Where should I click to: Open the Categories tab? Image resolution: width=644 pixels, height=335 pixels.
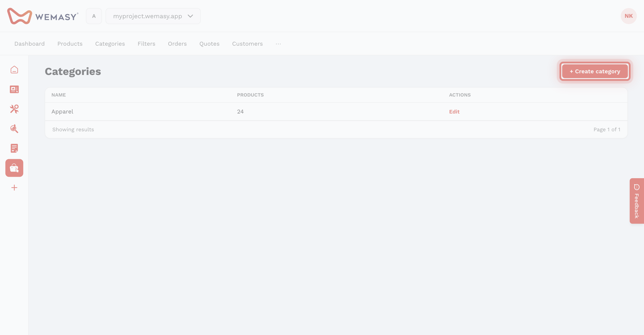pyautogui.click(x=110, y=44)
